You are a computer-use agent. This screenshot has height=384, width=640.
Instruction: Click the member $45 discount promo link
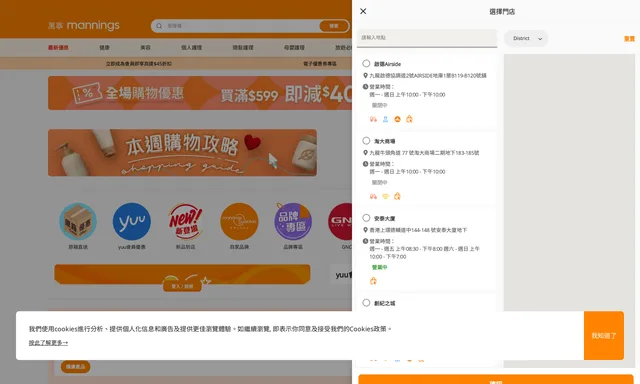139,64
